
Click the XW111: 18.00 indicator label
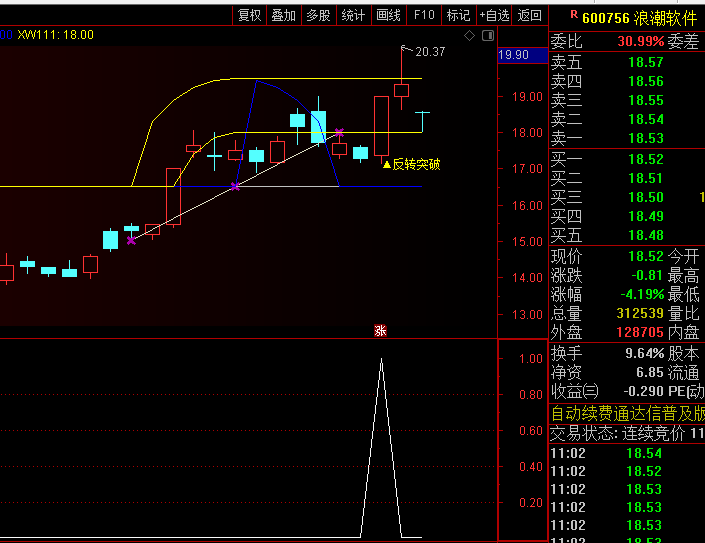pyautogui.click(x=55, y=35)
